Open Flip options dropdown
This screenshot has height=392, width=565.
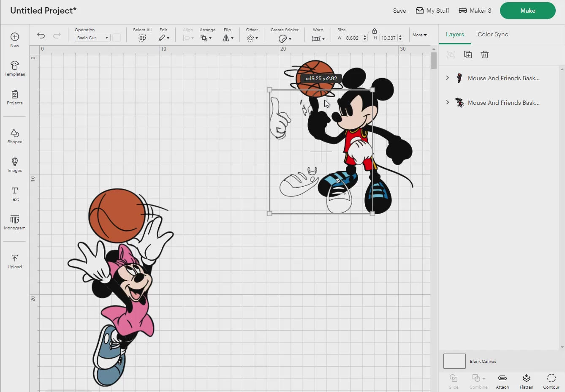point(228,38)
